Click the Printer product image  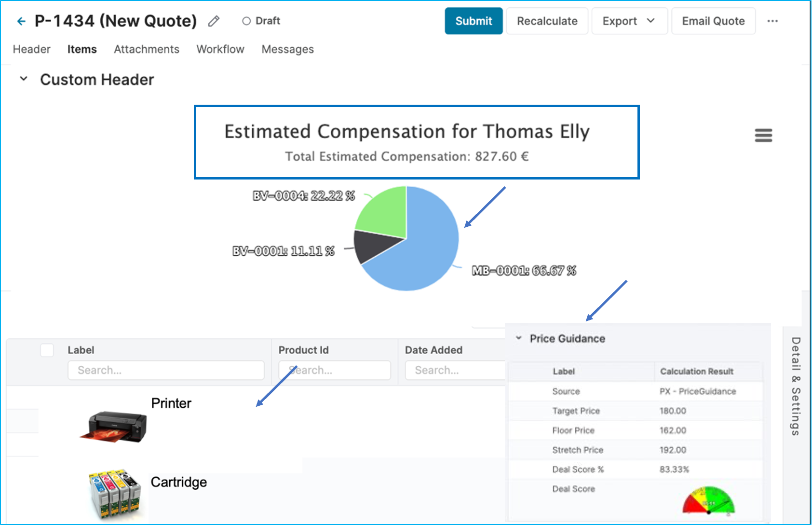(114, 427)
